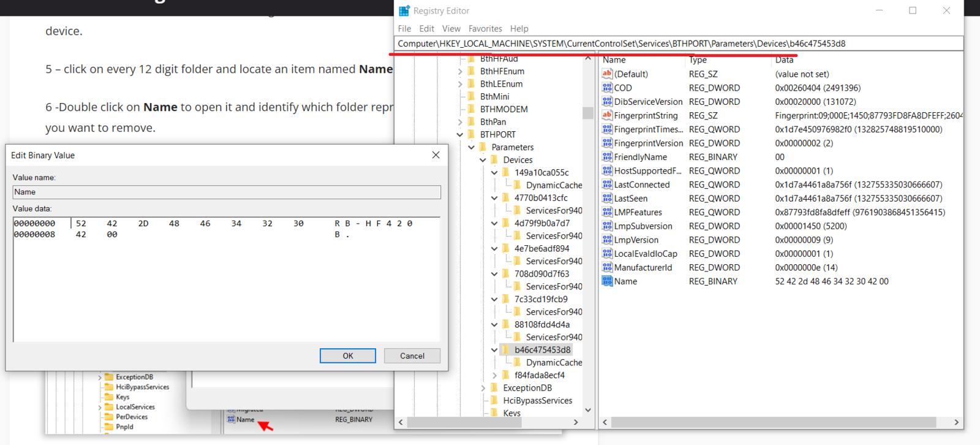980x445 pixels.
Task: Expand the ExceptionDB key in Registry Editor tree
Action: pos(483,388)
